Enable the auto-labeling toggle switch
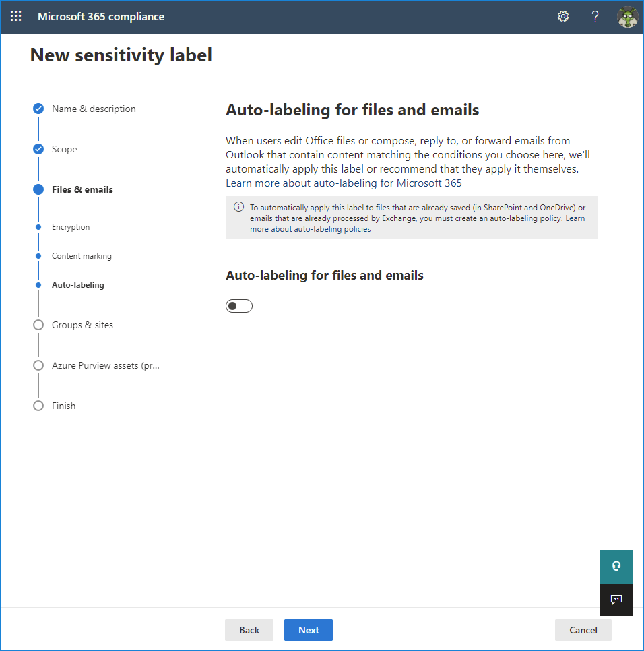The height and width of the screenshot is (651, 644). (239, 306)
